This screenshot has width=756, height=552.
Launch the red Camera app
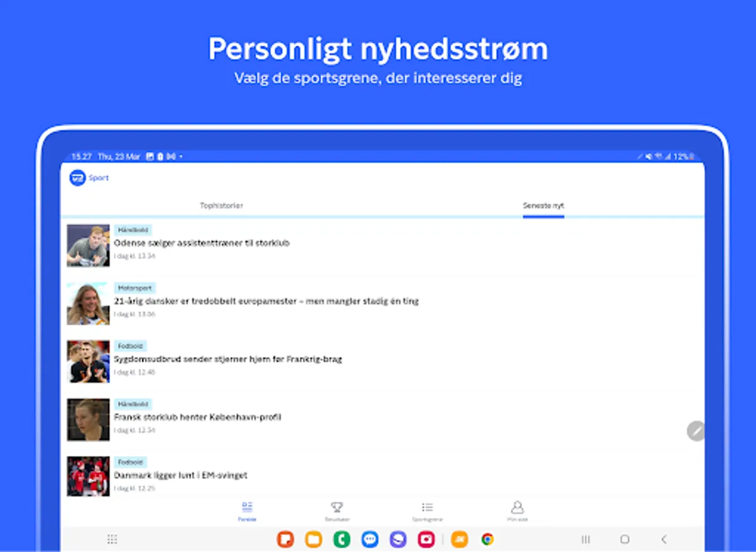coord(426,539)
